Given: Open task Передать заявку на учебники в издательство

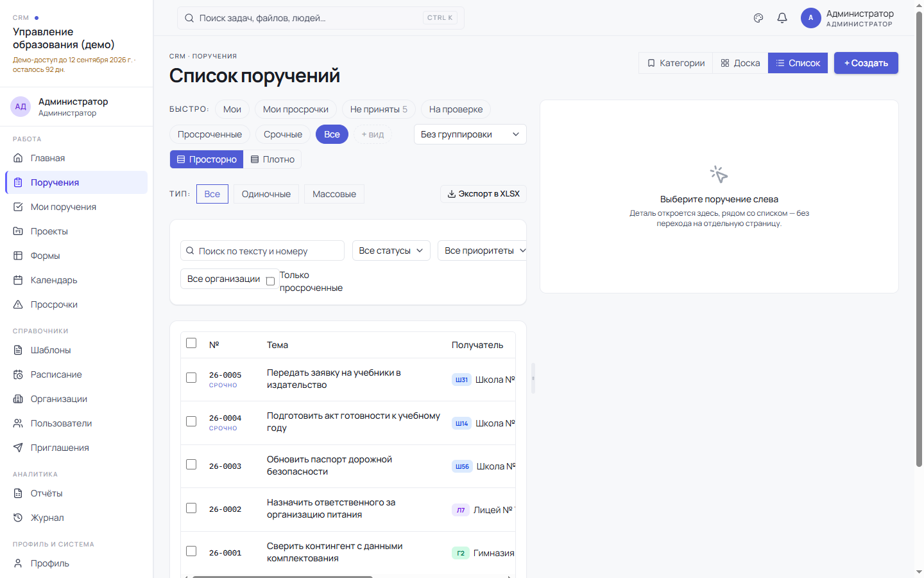Looking at the screenshot, I should [x=334, y=379].
